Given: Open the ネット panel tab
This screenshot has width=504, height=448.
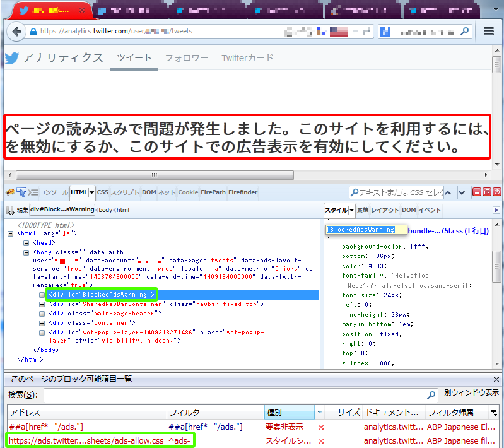Looking at the screenshot, I should tap(167, 192).
